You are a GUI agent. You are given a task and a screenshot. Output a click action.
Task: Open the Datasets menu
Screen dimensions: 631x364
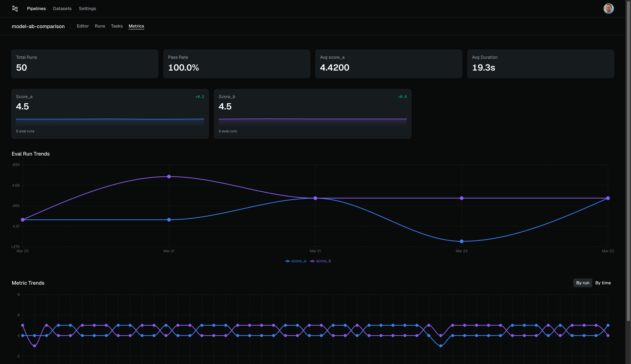(x=62, y=9)
